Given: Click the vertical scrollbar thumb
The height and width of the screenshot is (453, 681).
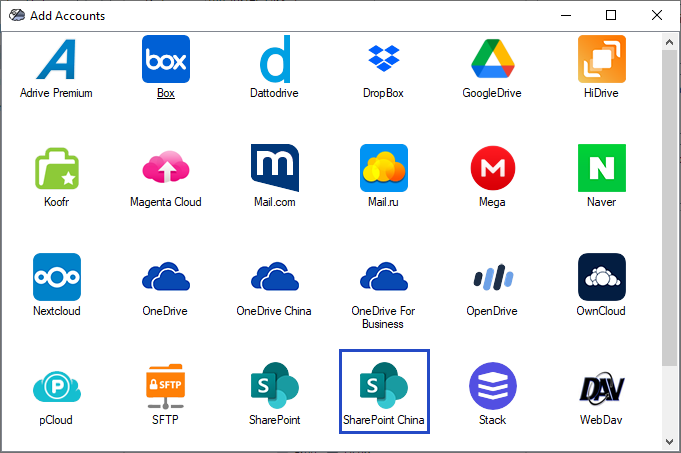Looking at the screenshot, I should [x=669, y=208].
